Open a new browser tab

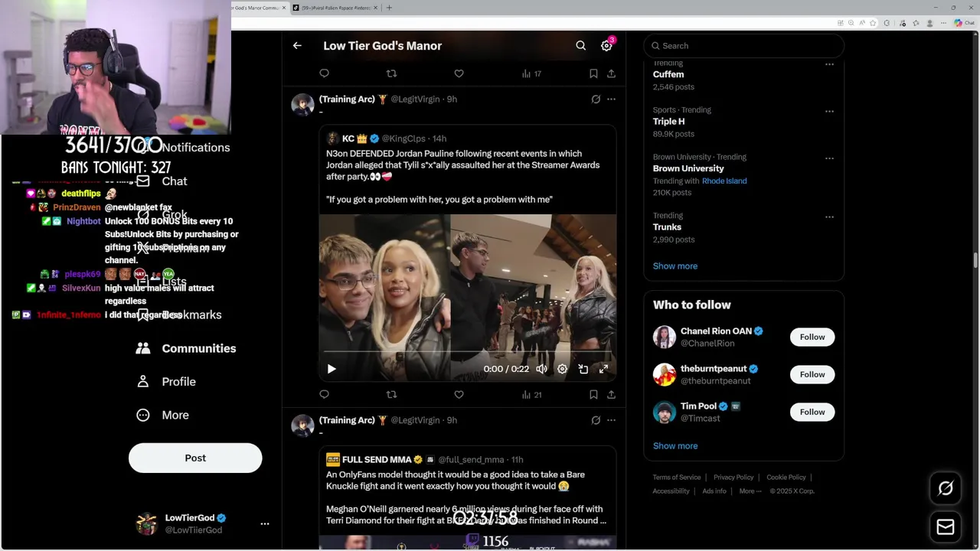click(x=389, y=8)
